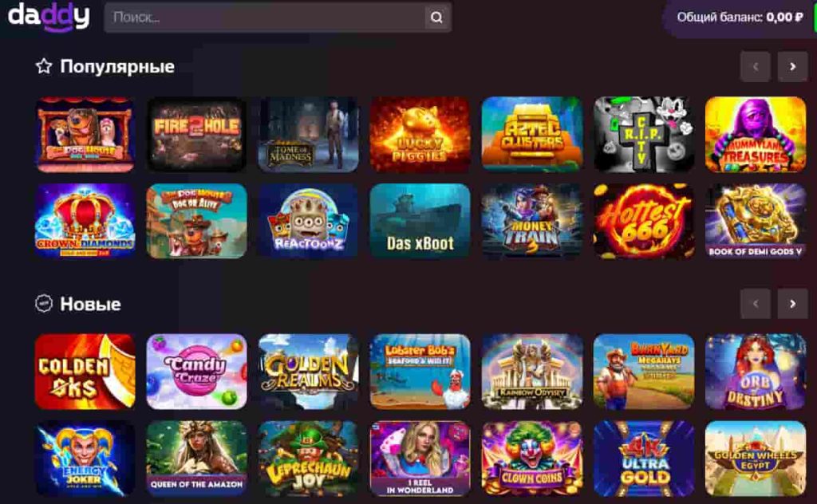817x504 pixels.
Task: Open the Aztec Clusters game
Action: [532, 134]
